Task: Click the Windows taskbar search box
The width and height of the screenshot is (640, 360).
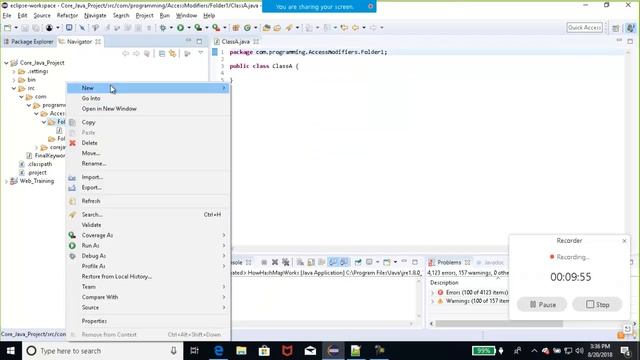Action: [101, 351]
